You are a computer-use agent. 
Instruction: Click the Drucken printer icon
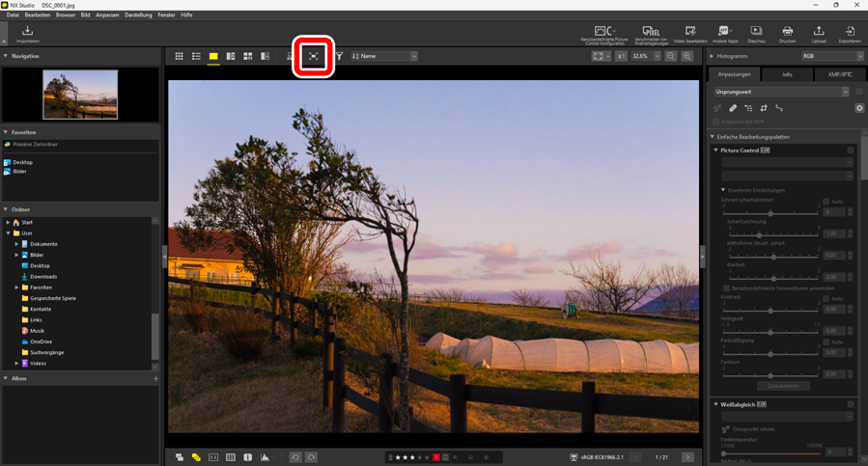pyautogui.click(x=787, y=32)
